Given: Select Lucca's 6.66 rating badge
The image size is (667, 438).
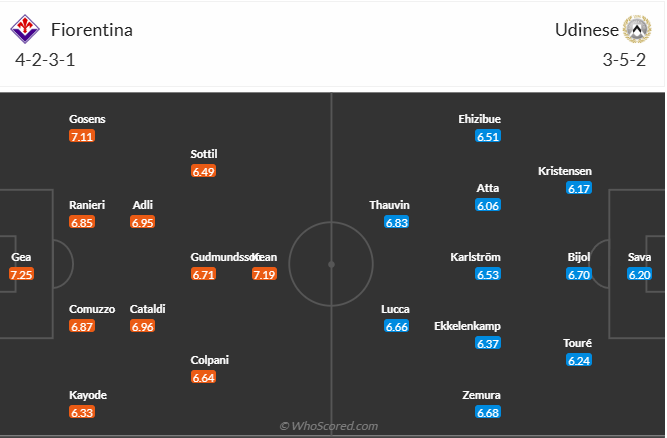Looking at the screenshot, I should [x=396, y=326].
